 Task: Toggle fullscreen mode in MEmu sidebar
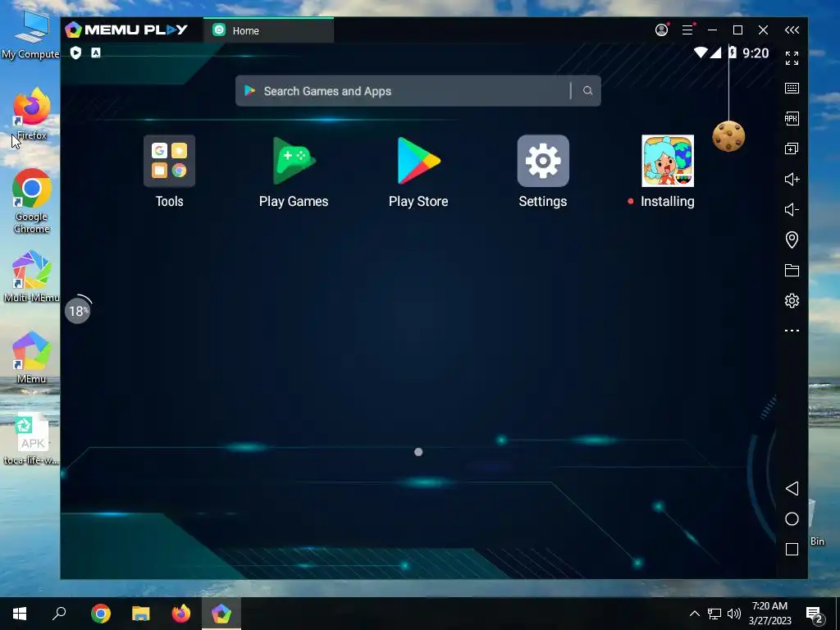pyautogui.click(x=792, y=58)
